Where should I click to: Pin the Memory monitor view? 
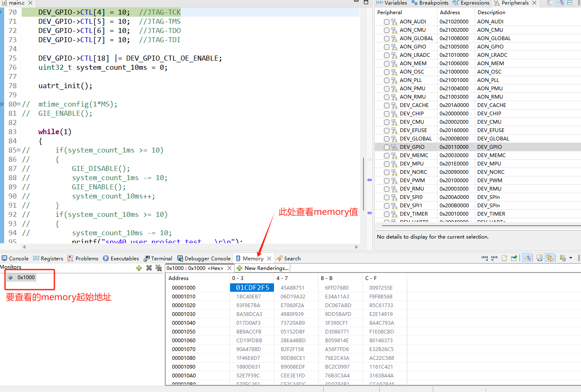coord(514,258)
